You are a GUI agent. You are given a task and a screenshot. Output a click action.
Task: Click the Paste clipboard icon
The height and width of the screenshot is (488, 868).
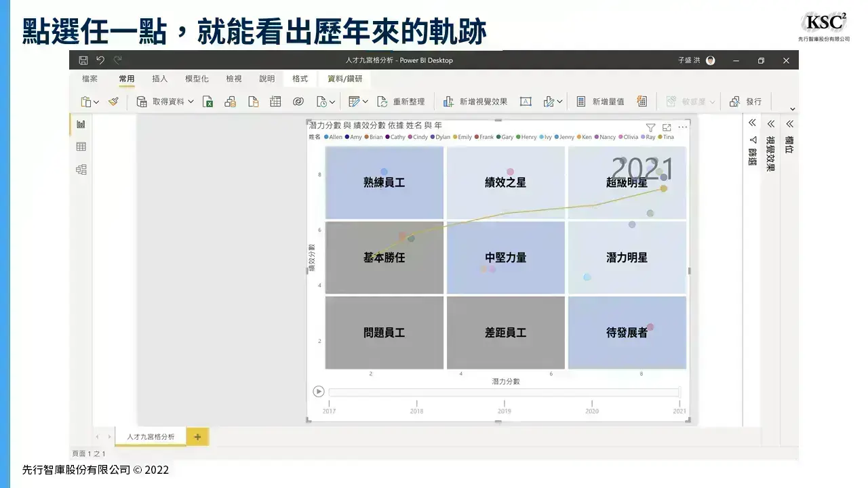(x=86, y=102)
